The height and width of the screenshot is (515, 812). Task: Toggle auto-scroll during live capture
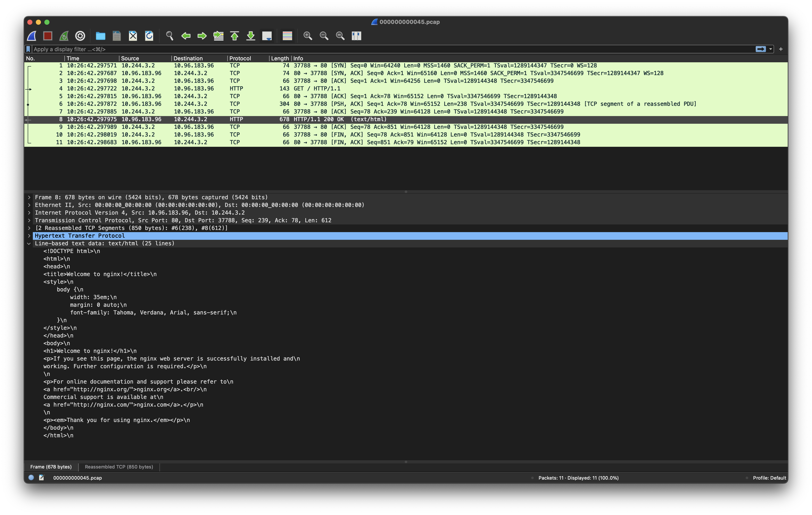coord(267,36)
